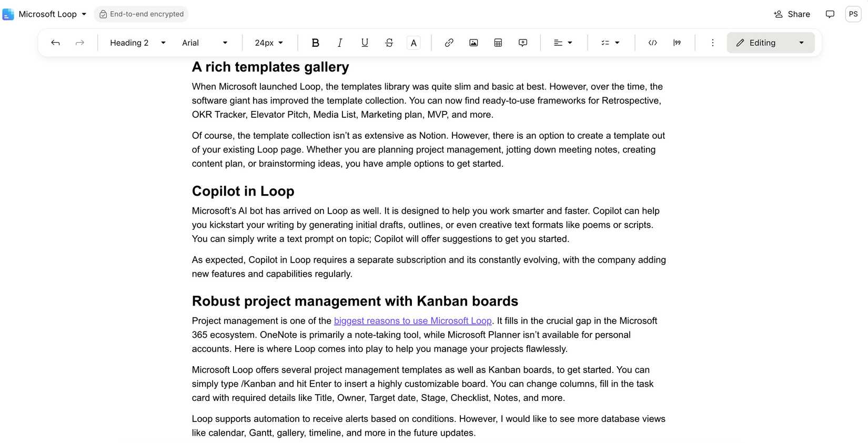Open the Editing mode menu

(x=770, y=43)
